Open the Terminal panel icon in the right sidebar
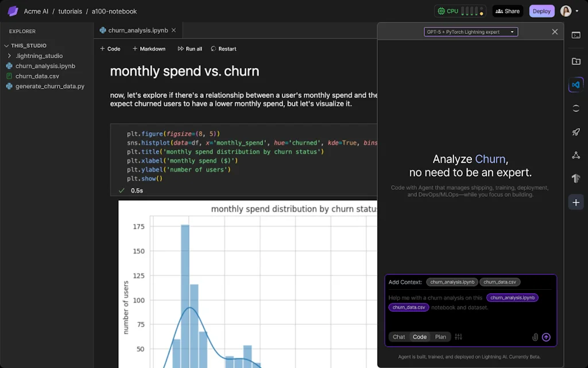 click(x=576, y=35)
